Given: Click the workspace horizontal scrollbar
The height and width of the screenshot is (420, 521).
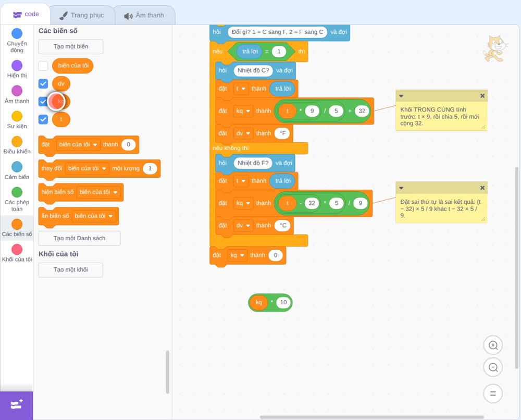Looking at the screenshot, I should click(372, 417).
